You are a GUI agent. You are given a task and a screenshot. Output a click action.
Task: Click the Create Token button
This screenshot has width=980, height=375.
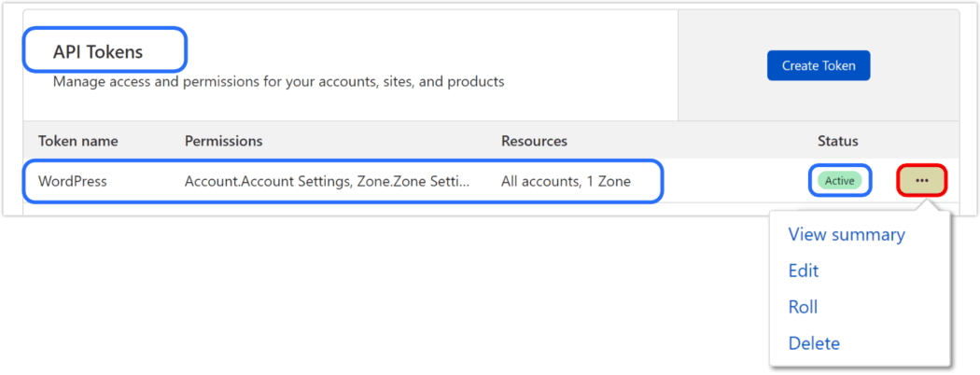[819, 65]
